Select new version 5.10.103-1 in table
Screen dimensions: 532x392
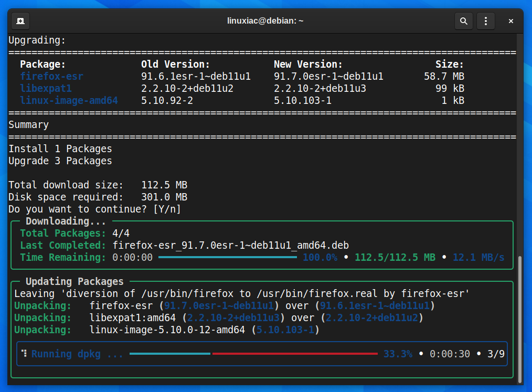pos(303,100)
